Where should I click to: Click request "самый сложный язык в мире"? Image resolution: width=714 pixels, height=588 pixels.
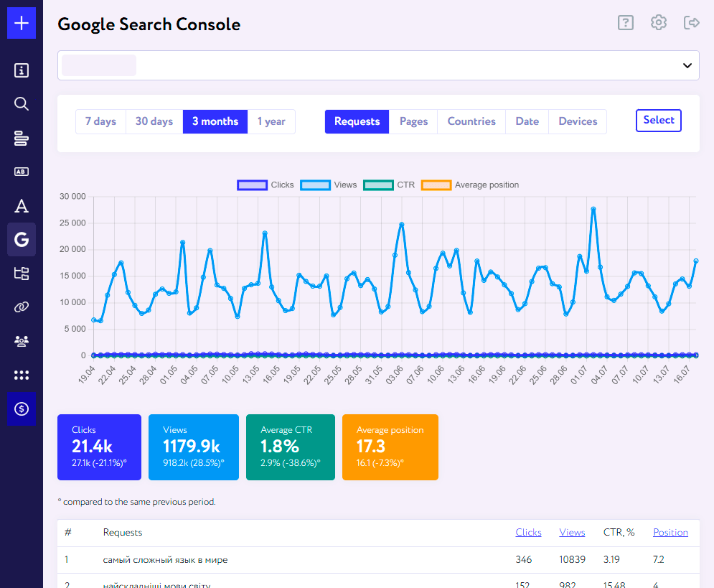click(x=165, y=560)
